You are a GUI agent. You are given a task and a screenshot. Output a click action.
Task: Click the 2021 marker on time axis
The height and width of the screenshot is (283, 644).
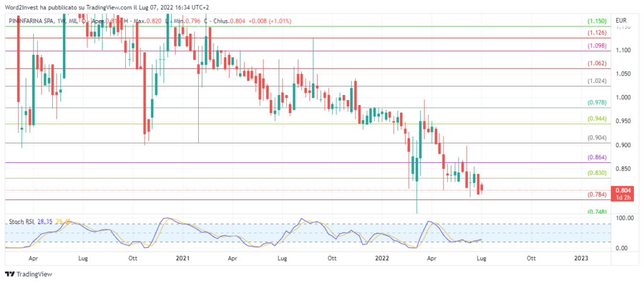click(x=182, y=258)
